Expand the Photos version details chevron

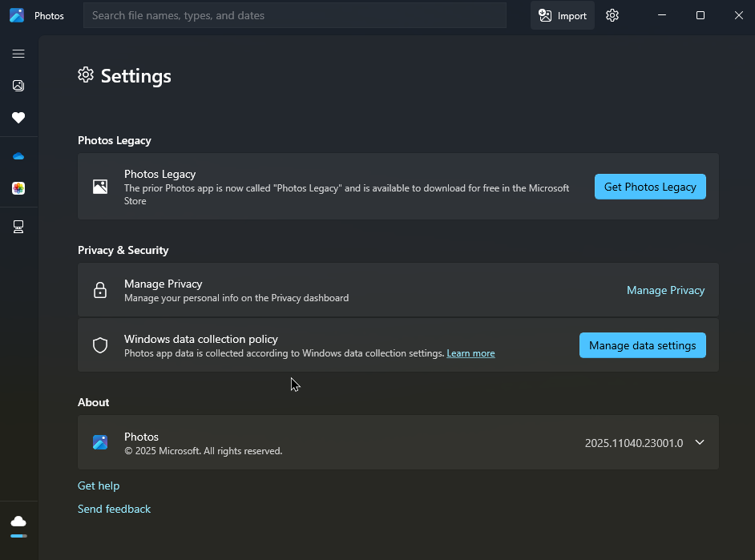coord(700,442)
